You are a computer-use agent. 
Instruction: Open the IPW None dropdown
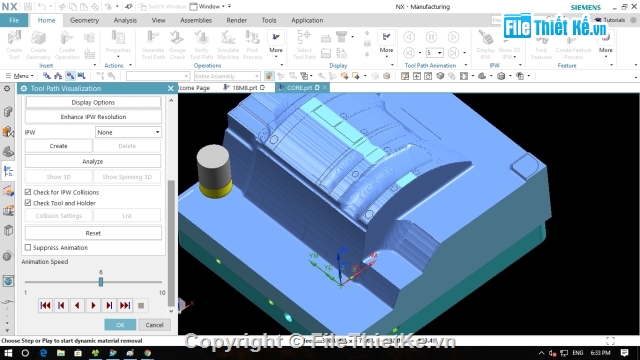pyautogui.click(x=128, y=132)
